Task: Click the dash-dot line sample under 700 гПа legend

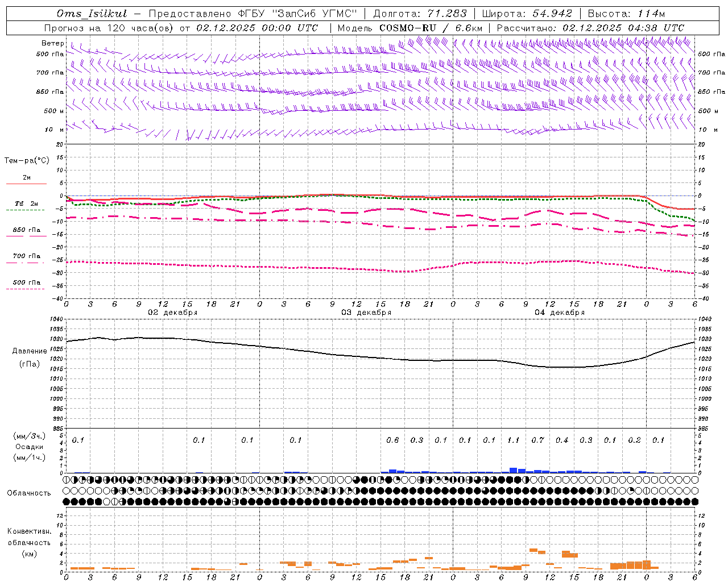Action: 26,263
